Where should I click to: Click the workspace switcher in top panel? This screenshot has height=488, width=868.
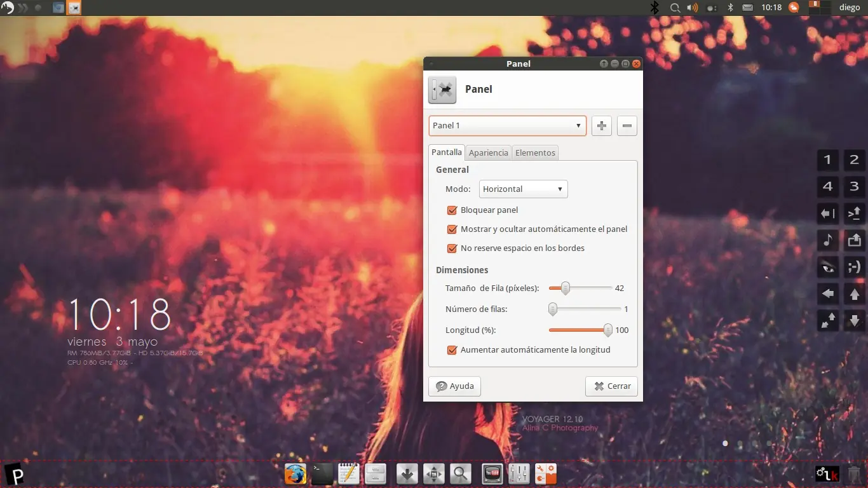820,8
